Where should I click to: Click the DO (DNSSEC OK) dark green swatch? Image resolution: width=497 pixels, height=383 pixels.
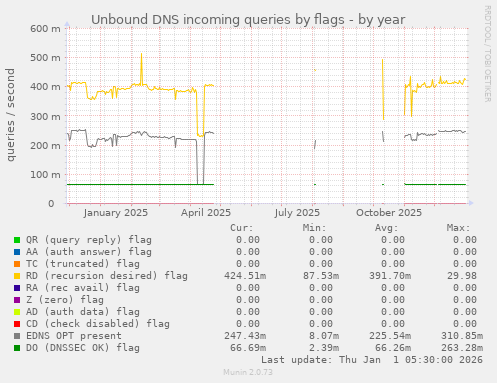coord(17,348)
